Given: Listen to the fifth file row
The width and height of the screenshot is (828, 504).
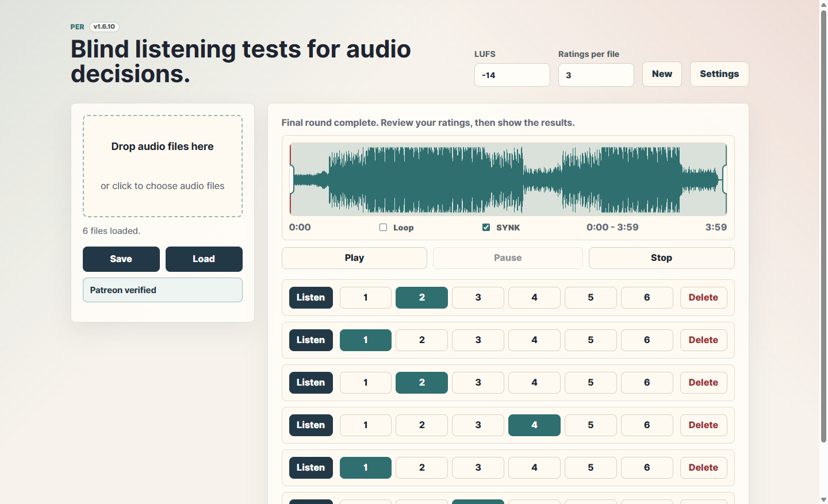Looking at the screenshot, I should click(x=311, y=468).
